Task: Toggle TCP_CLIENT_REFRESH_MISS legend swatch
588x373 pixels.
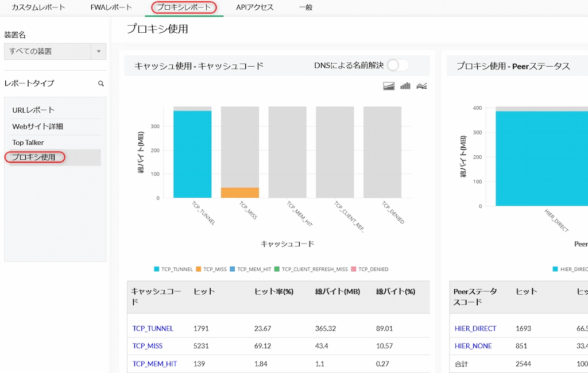Action: (277, 269)
